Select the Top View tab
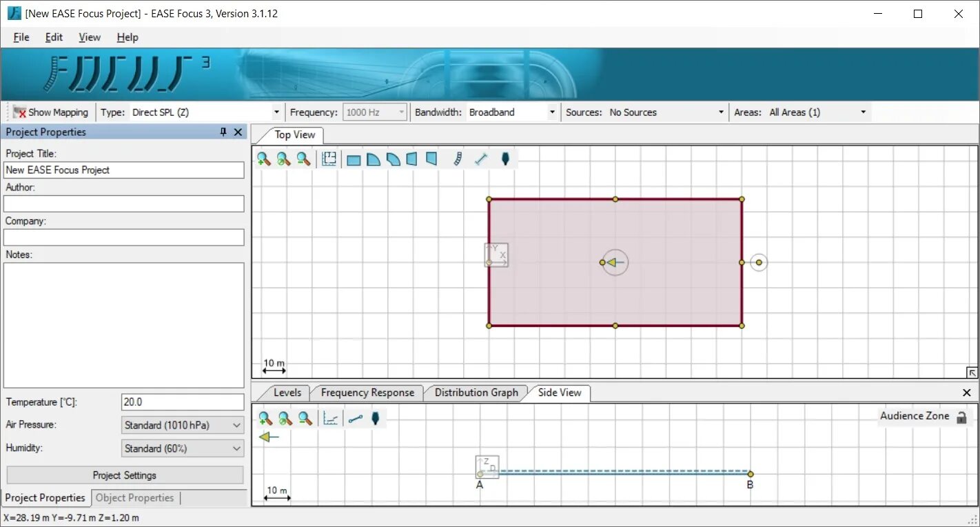 [x=294, y=135]
